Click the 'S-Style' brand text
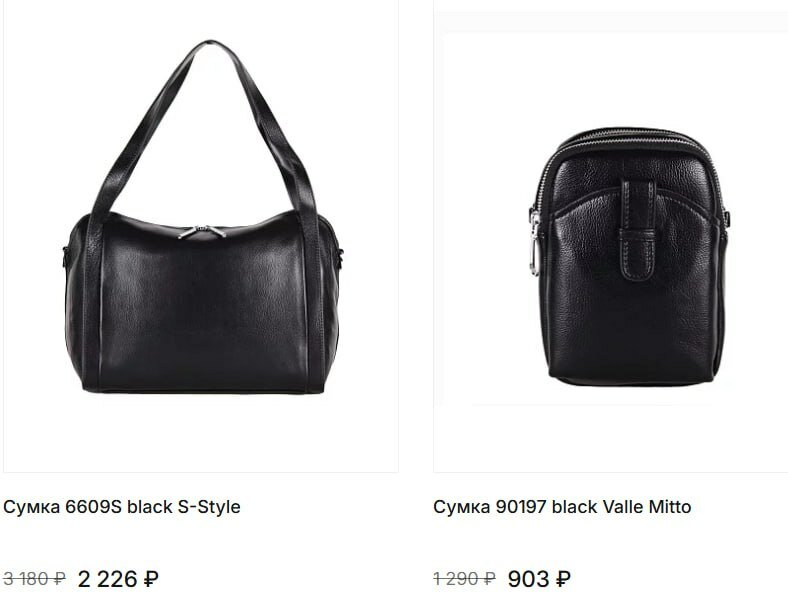Viewport: 788px width, 600px height. tap(209, 507)
